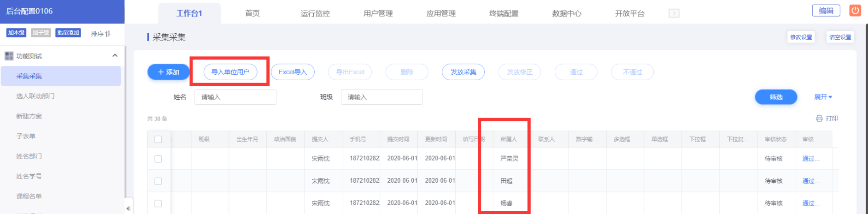Click the 发放采集 button

coord(463,72)
